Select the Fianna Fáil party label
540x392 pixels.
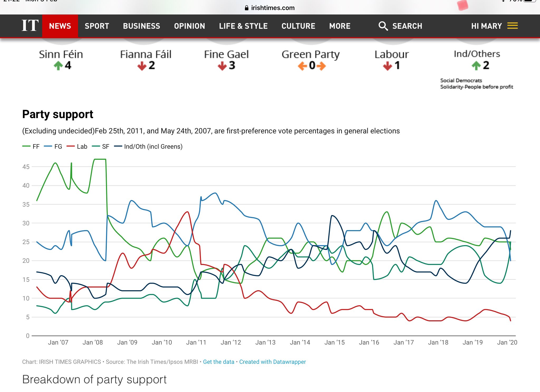[x=146, y=54]
